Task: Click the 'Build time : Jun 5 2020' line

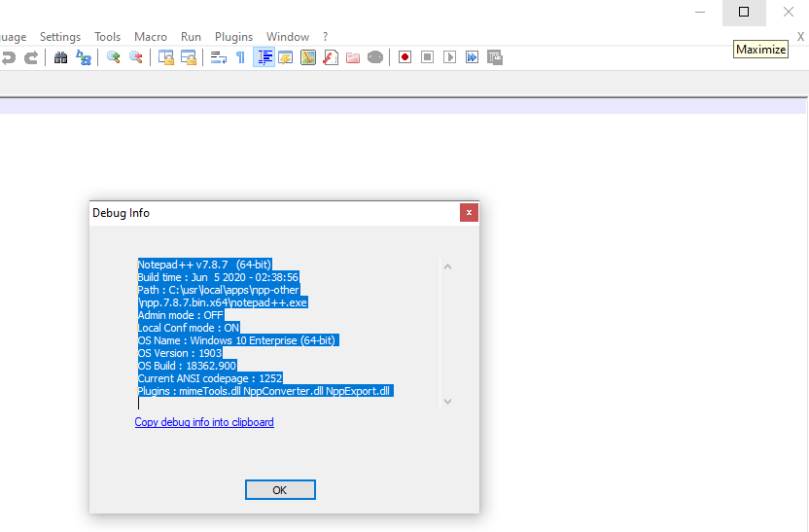Action: [x=218, y=277]
